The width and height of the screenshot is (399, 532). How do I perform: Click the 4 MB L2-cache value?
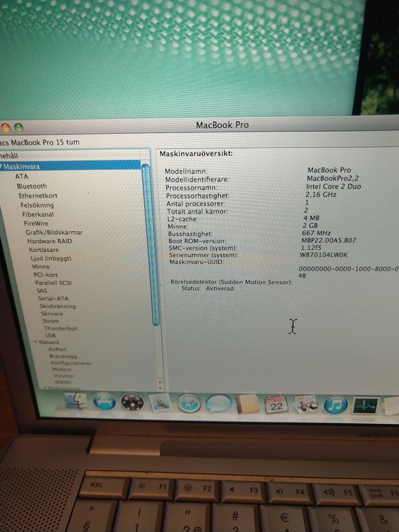coord(312,218)
